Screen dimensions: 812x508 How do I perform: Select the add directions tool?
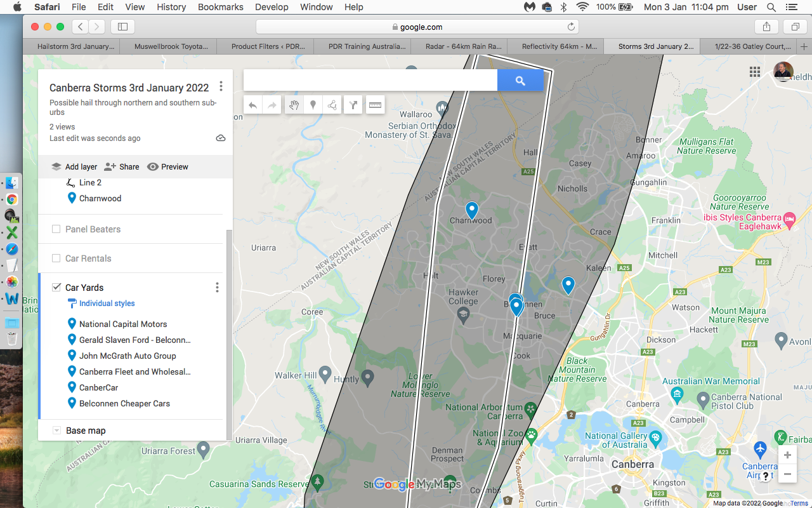pos(353,105)
